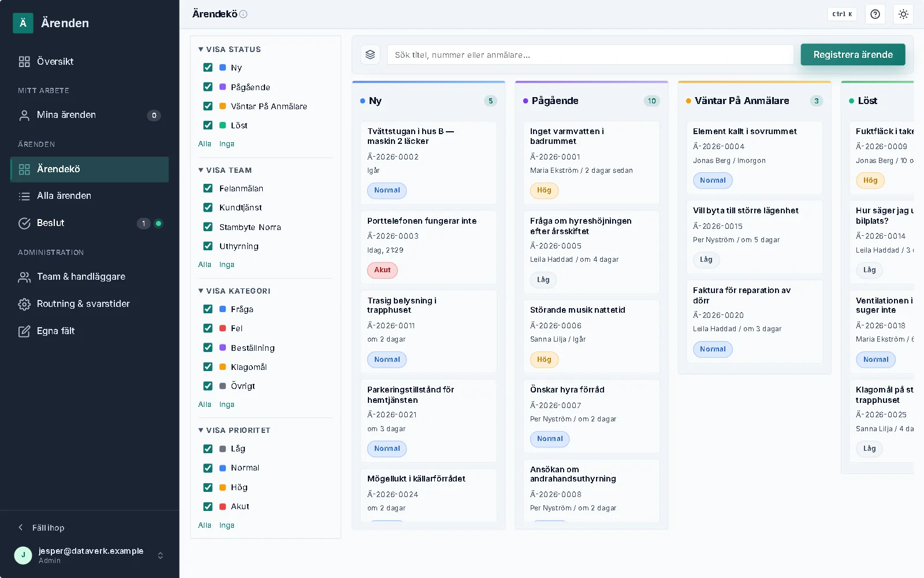Click the Fäll ihop collapse arrow
This screenshot has height=578, width=924.
21,528
